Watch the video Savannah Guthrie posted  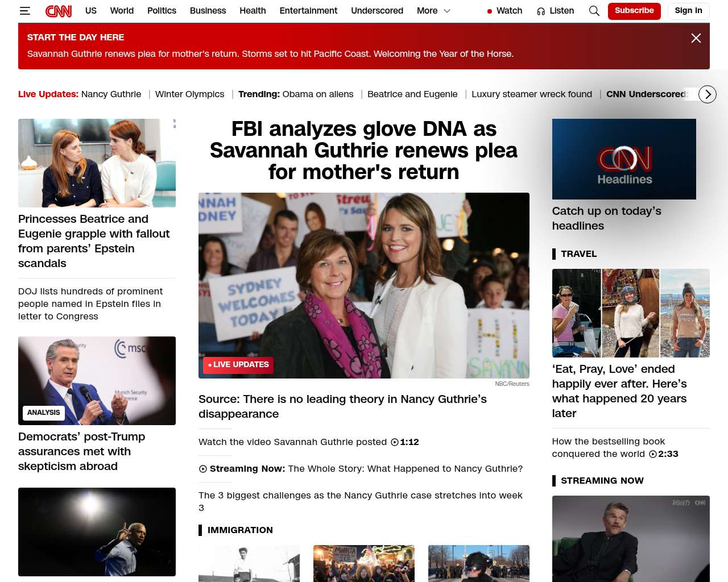point(308,442)
